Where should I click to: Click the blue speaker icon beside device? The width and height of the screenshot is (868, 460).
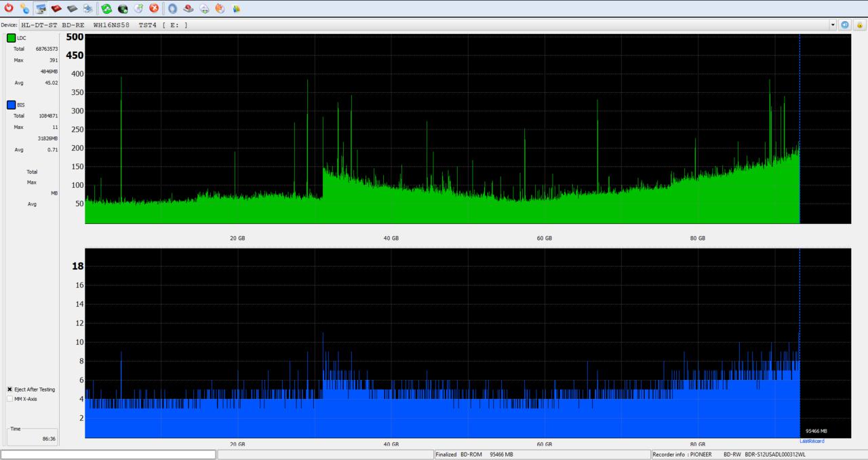pyautogui.click(x=845, y=25)
